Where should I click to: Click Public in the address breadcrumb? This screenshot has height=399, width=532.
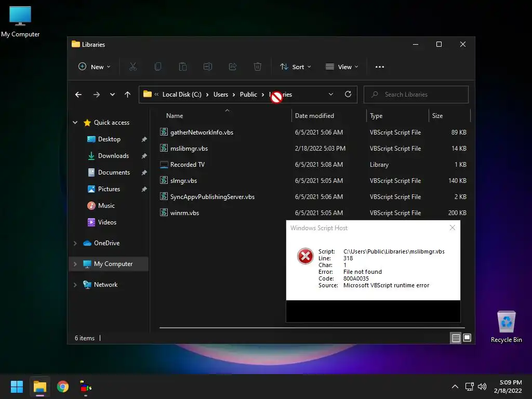pyautogui.click(x=248, y=95)
